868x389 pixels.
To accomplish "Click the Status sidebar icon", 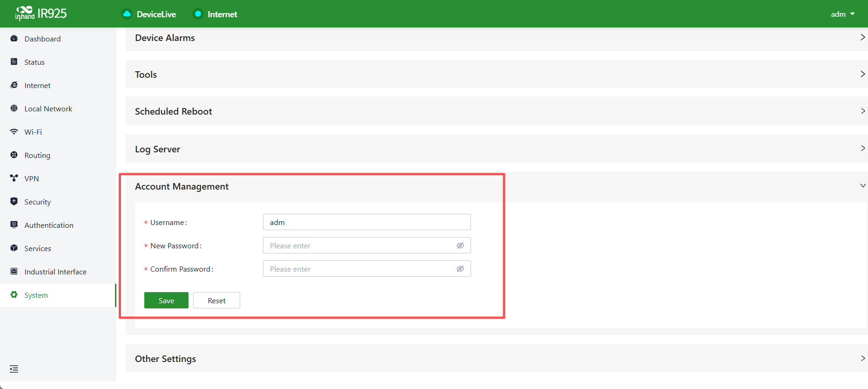I will tap(14, 62).
